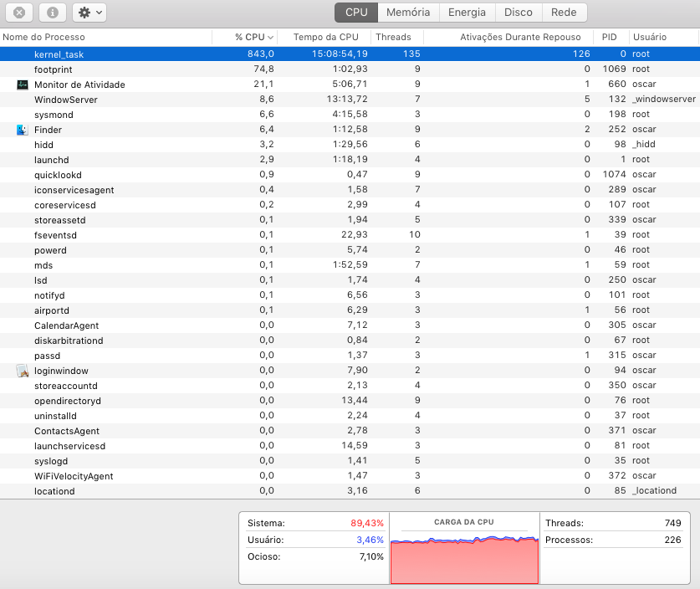Select the CalendarAgent process

[x=350, y=325]
